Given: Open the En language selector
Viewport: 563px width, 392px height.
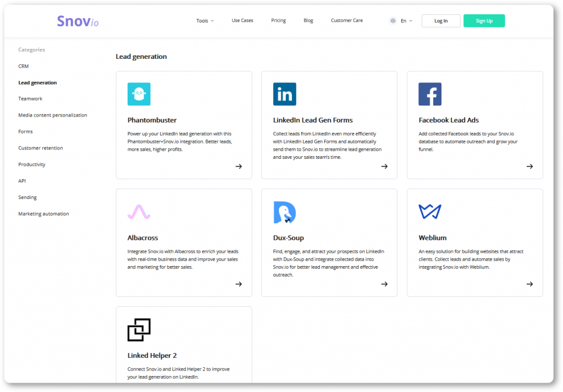Looking at the screenshot, I should (406, 21).
